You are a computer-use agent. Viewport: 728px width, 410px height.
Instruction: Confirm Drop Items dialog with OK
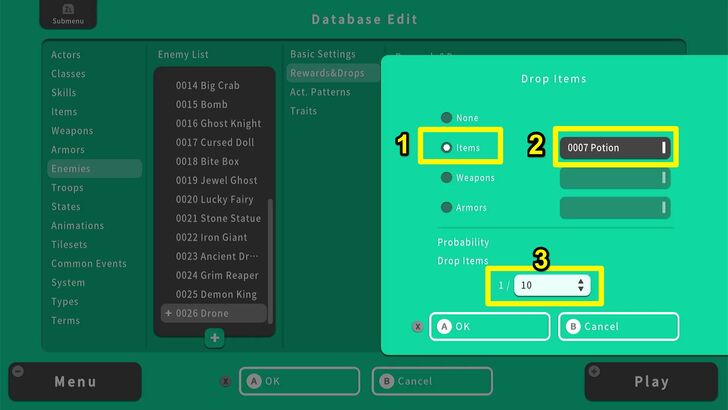click(x=490, y=326)
